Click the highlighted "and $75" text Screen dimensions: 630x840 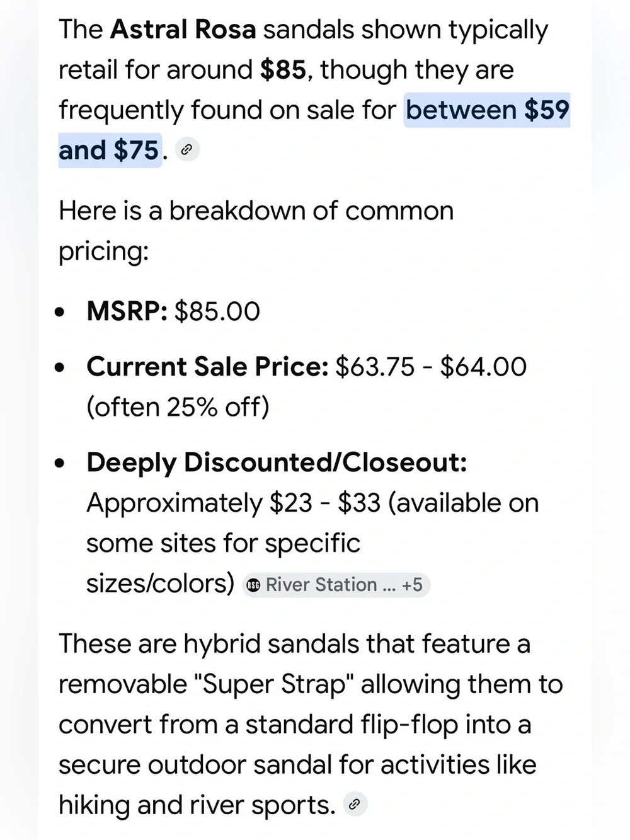pos(109,150)
